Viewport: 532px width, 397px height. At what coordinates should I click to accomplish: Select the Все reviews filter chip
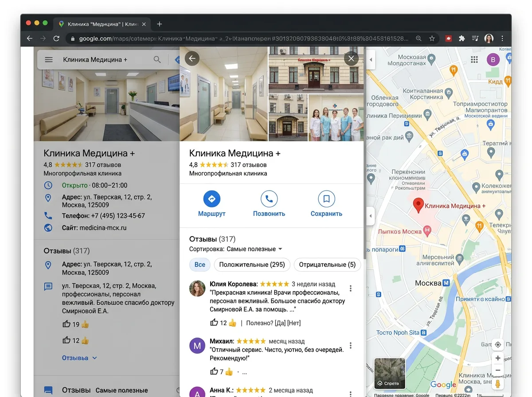pyautogui.click(x=200, y=265)
